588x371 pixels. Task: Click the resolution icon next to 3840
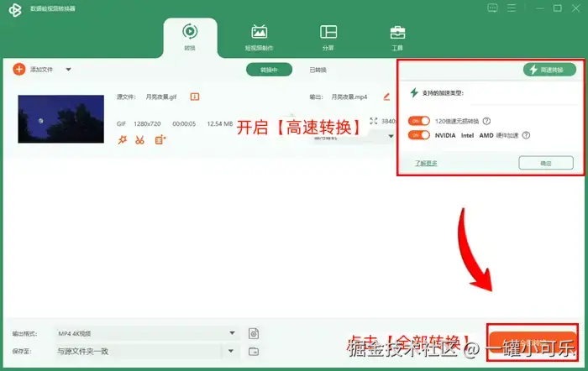point(374,121)
